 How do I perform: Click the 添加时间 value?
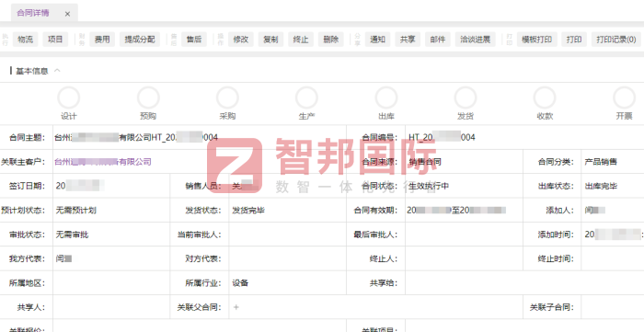coord(614,235)
